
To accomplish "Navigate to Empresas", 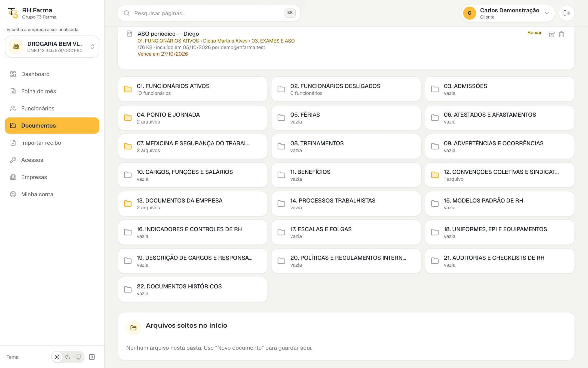I will point(52,177).
